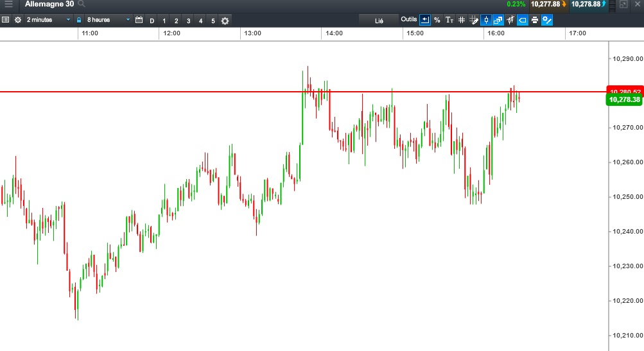The image size is (644, 351).
Task: Click the Allemagne 30 instrument title
Action: click(x=49, y=4)
